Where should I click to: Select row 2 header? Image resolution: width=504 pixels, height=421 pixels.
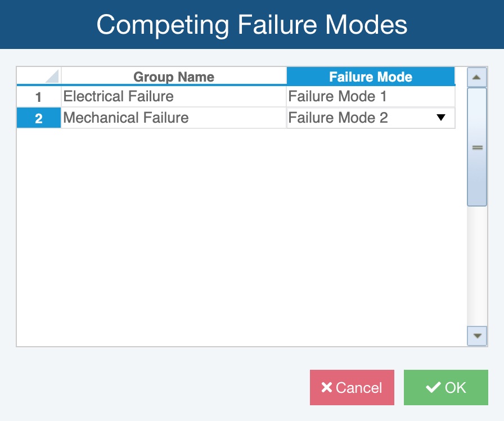tap(39, 118)
